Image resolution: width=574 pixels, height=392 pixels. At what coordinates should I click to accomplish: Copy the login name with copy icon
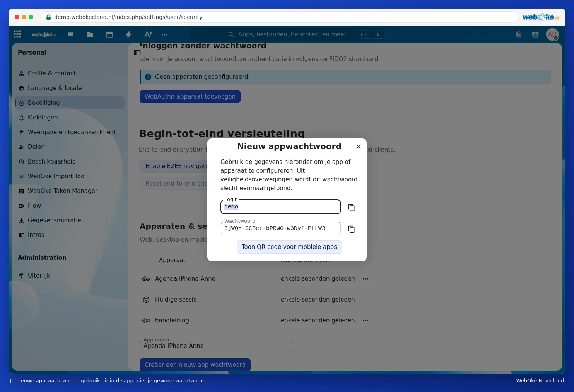point(352,208)
